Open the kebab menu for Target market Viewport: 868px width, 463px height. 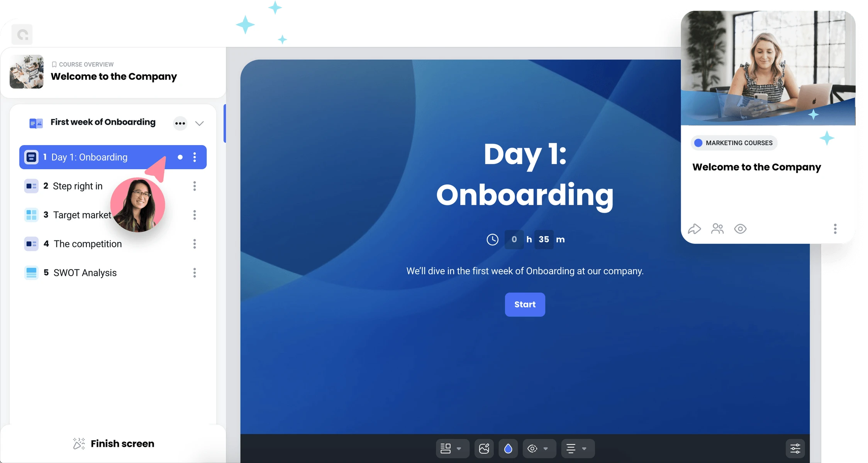click(x=195, y=215)
